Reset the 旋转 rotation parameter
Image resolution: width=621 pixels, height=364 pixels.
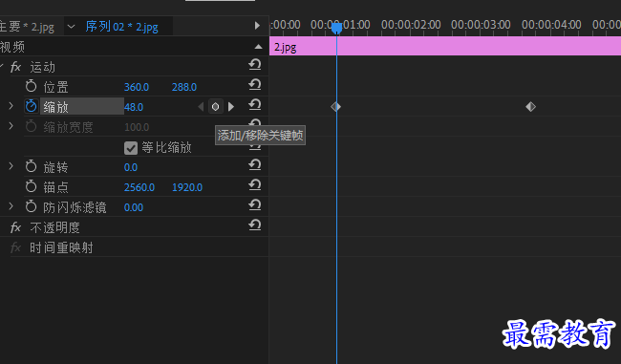pos(255,165)
